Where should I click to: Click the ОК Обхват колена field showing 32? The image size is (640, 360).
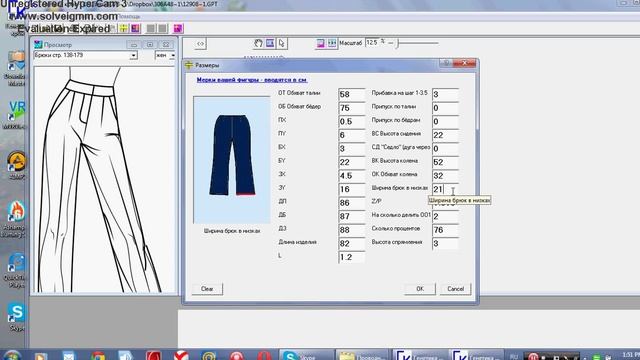click(445, 176)
